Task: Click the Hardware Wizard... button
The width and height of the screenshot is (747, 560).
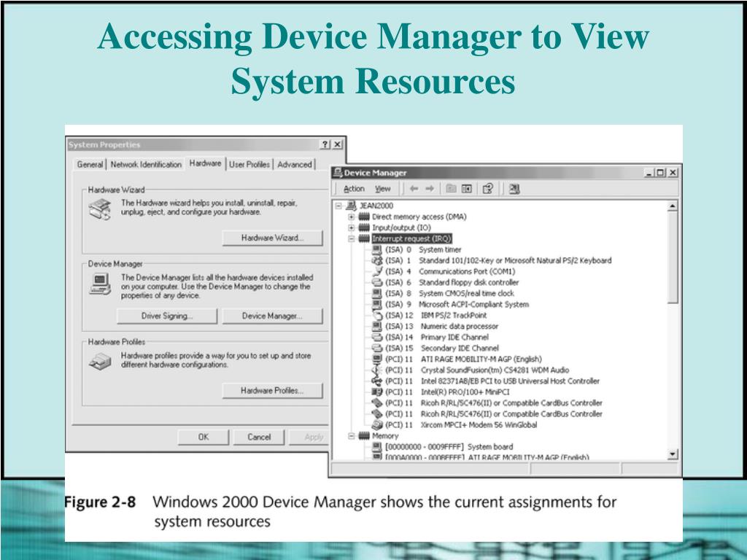Action: (x=273, y=238)
